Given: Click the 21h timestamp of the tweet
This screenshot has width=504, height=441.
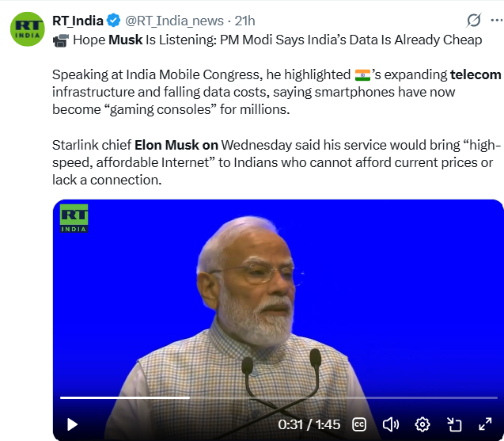Looking at the screenshot, I should tap(244, 21).
